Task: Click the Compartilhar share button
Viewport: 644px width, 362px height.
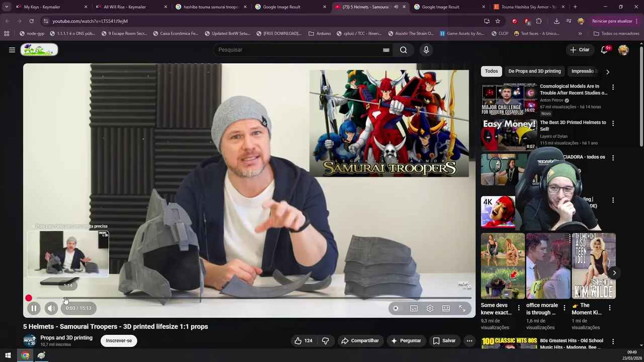Action: [360, 340]
